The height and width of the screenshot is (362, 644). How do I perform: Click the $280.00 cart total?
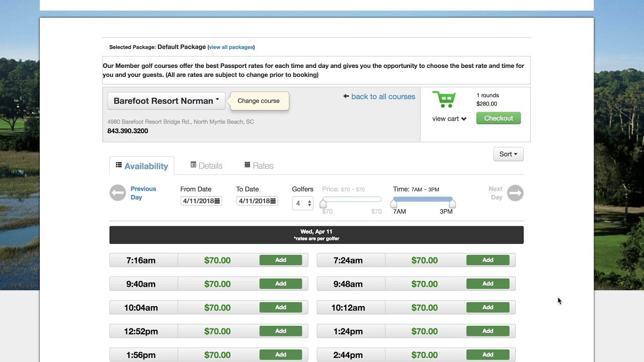(487, 104)
